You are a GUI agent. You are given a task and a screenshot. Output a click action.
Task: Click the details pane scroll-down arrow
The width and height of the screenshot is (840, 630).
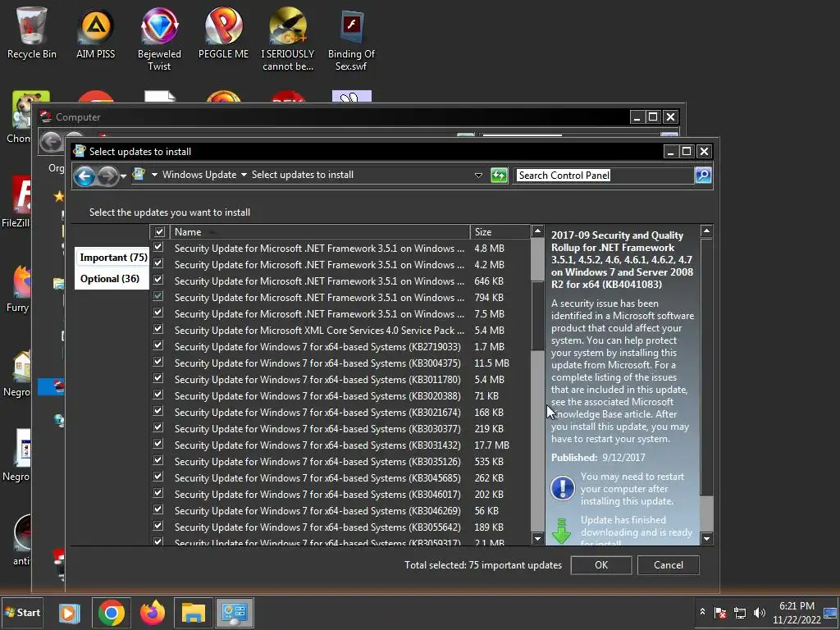tap(706, 538)
